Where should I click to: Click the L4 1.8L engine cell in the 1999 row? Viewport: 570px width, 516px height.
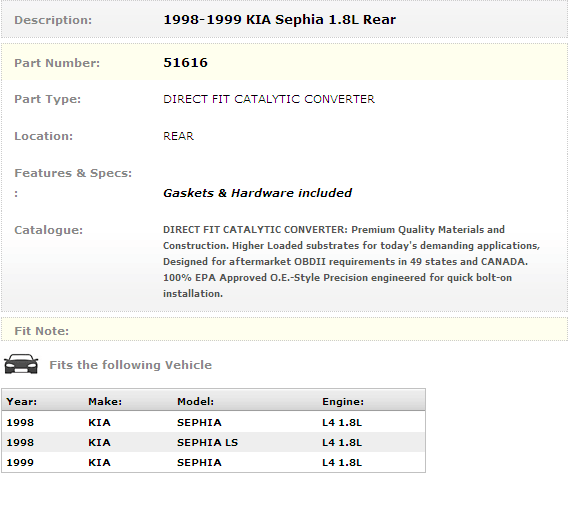342,463
